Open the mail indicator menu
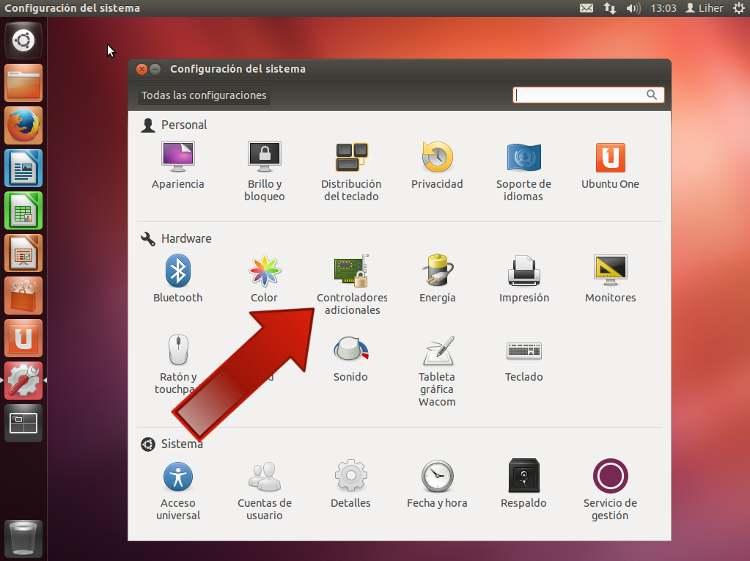The width and height of the screenshot is (750, 561). click(x=586, y=8)
